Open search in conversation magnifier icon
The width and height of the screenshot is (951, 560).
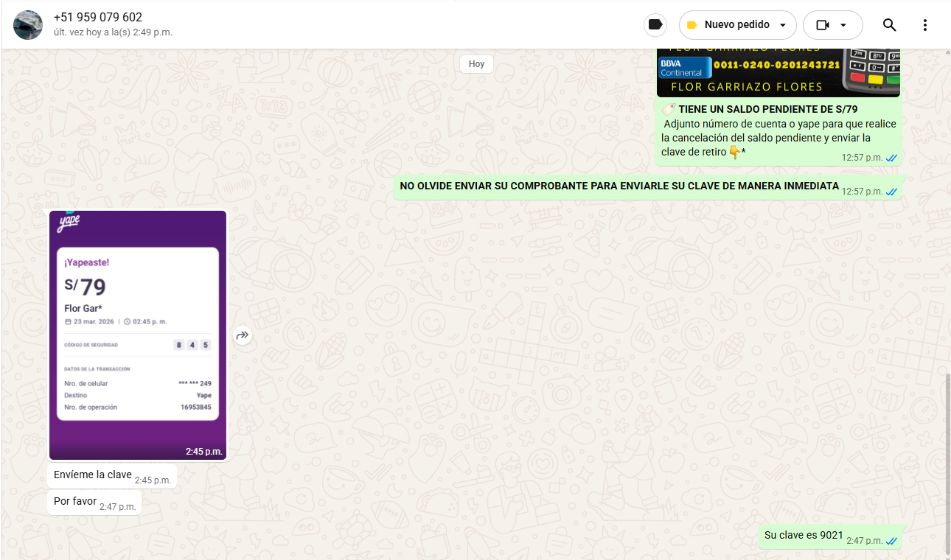pyautogui.click(x=889, y=25)
